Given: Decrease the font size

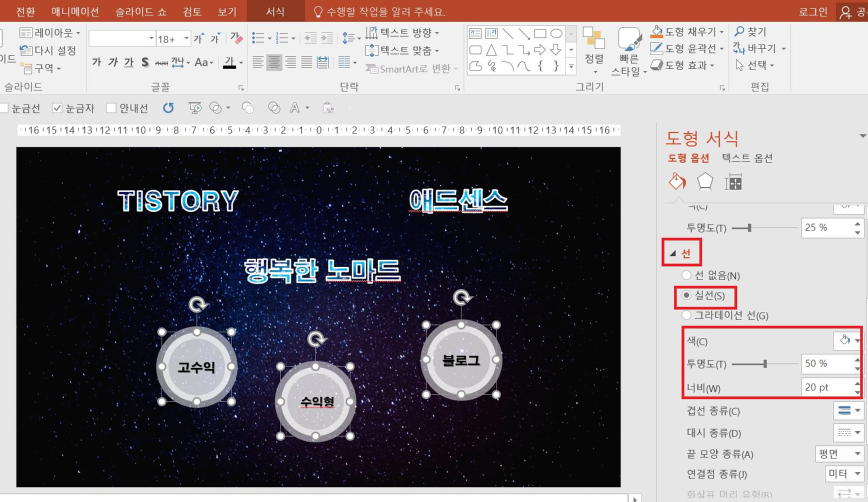Looking at the screenshot, I should (x=215, y=38).
